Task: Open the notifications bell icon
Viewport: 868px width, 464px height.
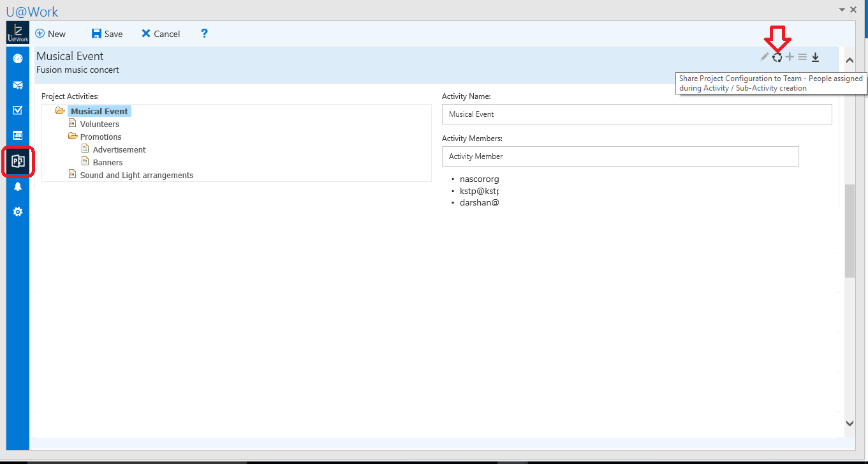Action: (x=18, y=186)
